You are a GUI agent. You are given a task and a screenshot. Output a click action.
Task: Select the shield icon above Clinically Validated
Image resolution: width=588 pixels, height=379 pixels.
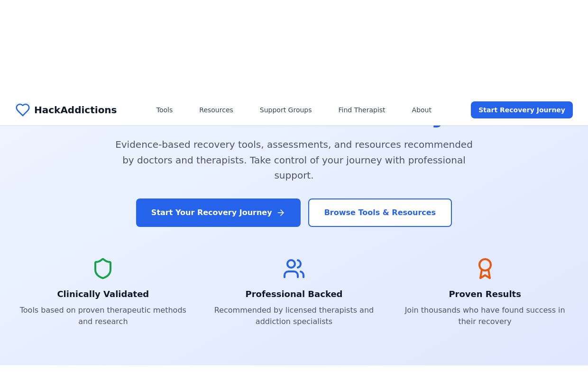point(103,269)
